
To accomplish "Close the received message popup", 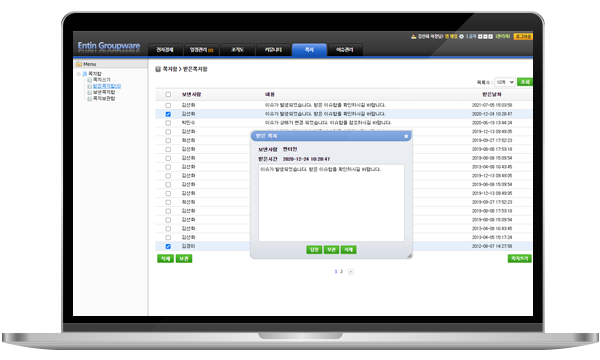I will point(406,136).
